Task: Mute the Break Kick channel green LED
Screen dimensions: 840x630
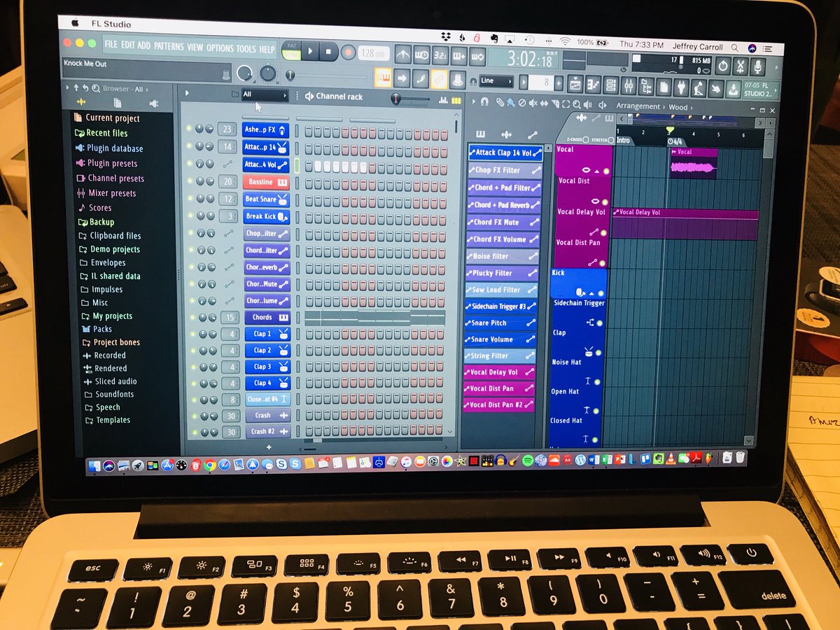Action: point(189,216)
